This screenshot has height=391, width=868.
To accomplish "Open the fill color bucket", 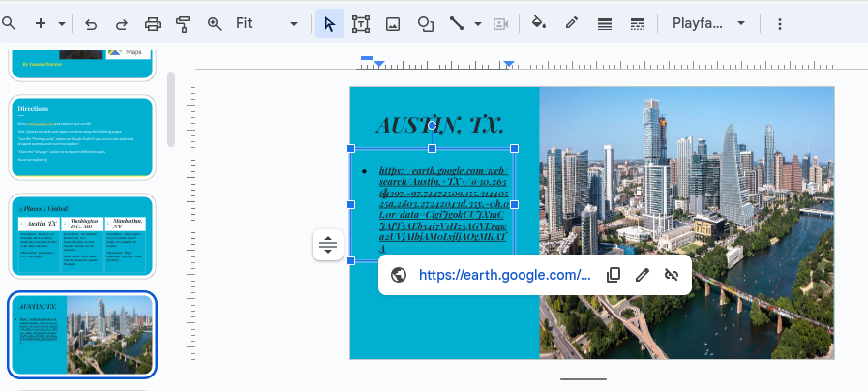I will coord(539,23).
